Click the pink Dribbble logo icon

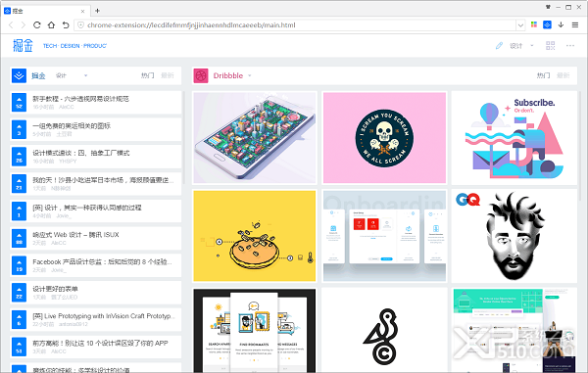[201, 75]
